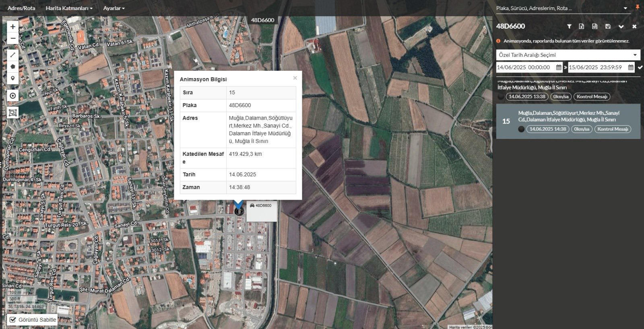644x329 pixels.
Task: Toggle the circular locate target button
Action: pyautogui.click(x=13, y=96)
